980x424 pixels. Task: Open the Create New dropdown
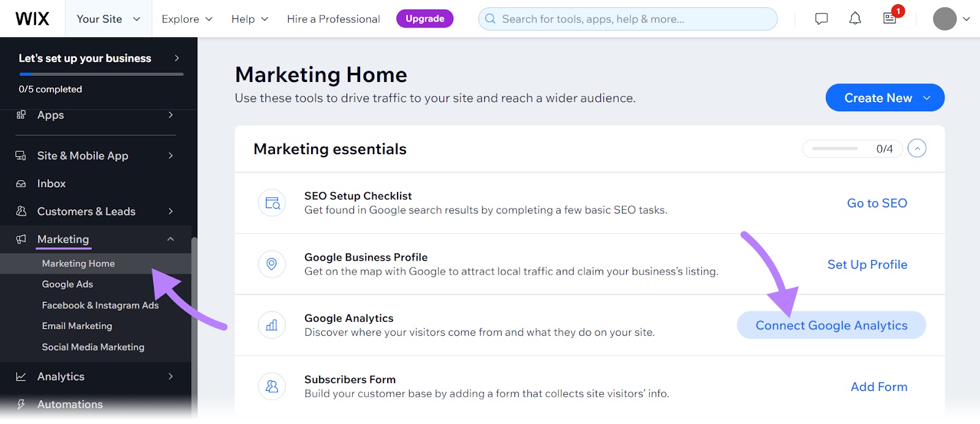tap(884, 97)
